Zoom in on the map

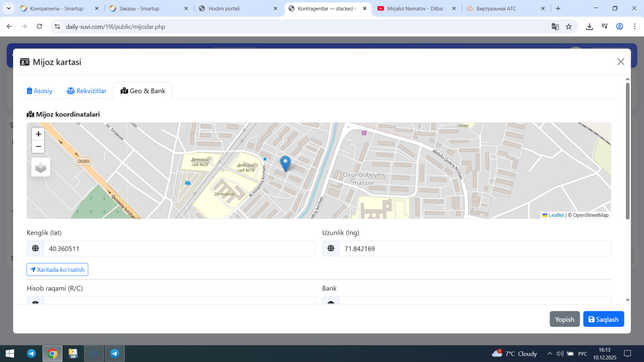[38, 134]
